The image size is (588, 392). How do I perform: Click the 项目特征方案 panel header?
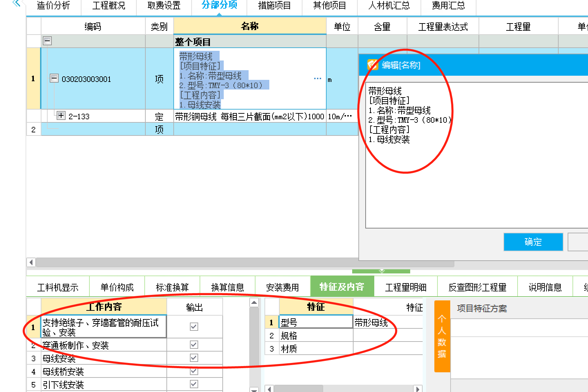click(x=482, y=308)
